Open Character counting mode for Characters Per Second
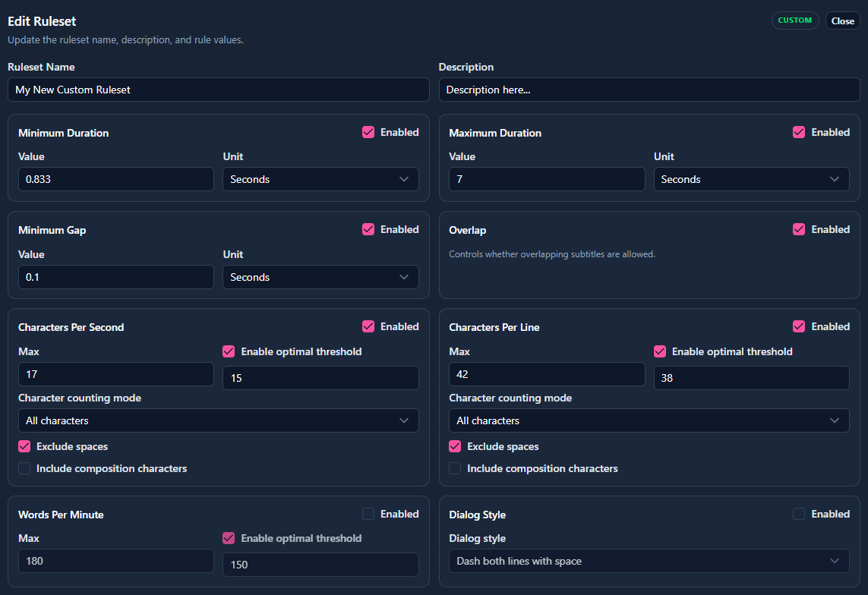The width and height of the screenshot is (868, 595). tap(218, 420)
